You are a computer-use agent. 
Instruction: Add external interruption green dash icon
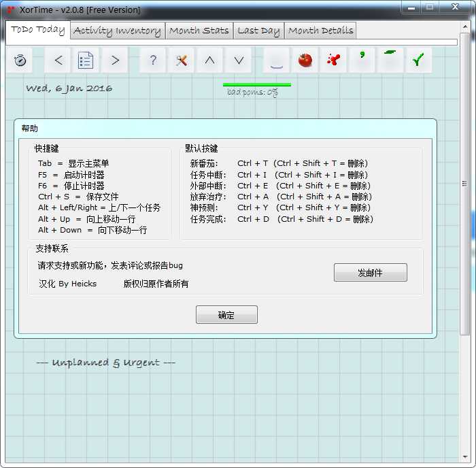pos(390,60)
